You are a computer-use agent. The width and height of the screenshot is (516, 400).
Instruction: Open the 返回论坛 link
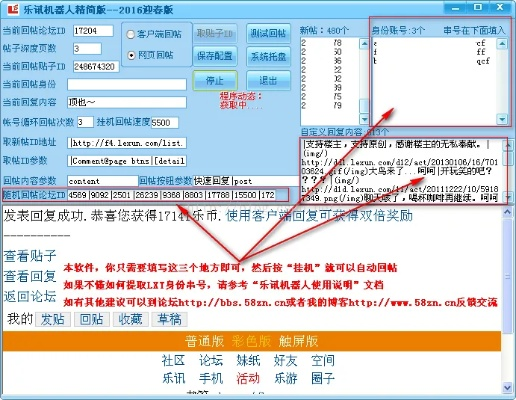(x=30, y=296)
